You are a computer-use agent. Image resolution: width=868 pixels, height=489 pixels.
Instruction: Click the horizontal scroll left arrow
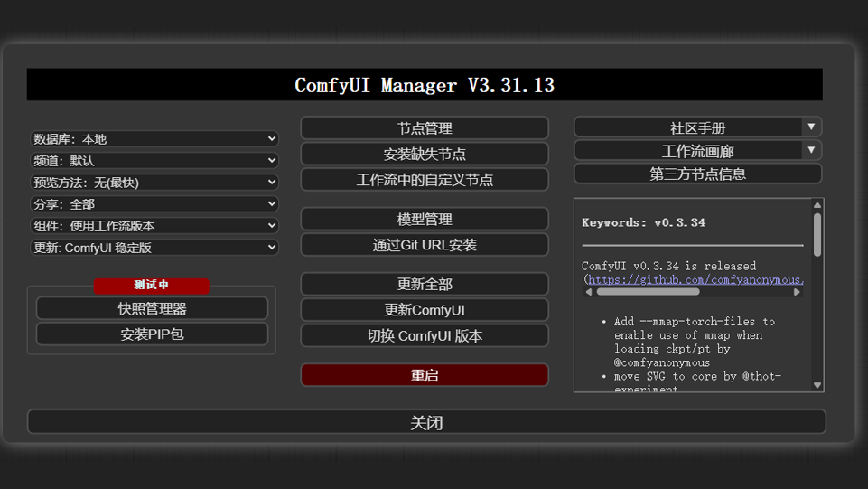(x=588, y=292)
